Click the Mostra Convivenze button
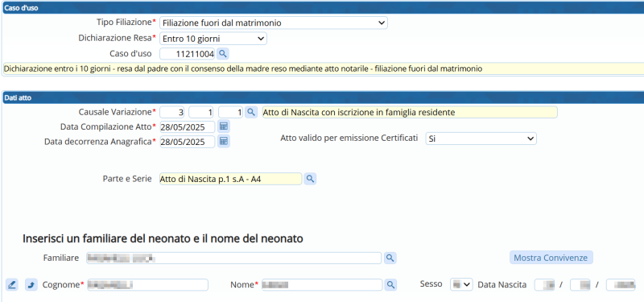 [551, 258]
